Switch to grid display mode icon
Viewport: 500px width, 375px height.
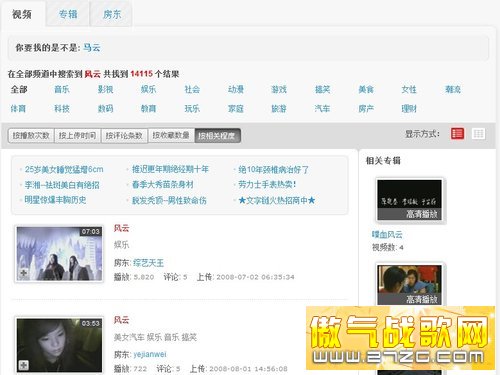pos(479,134)
